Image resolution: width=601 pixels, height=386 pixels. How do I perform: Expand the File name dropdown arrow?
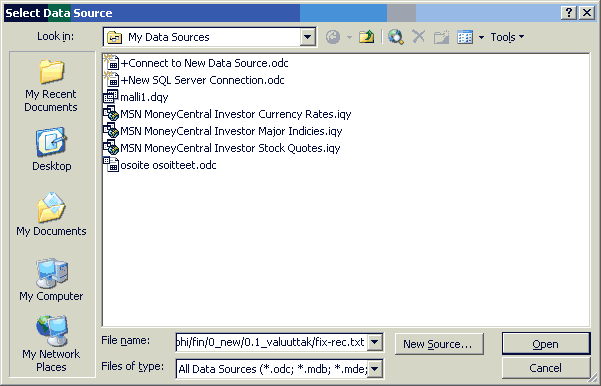click(374, 342)
